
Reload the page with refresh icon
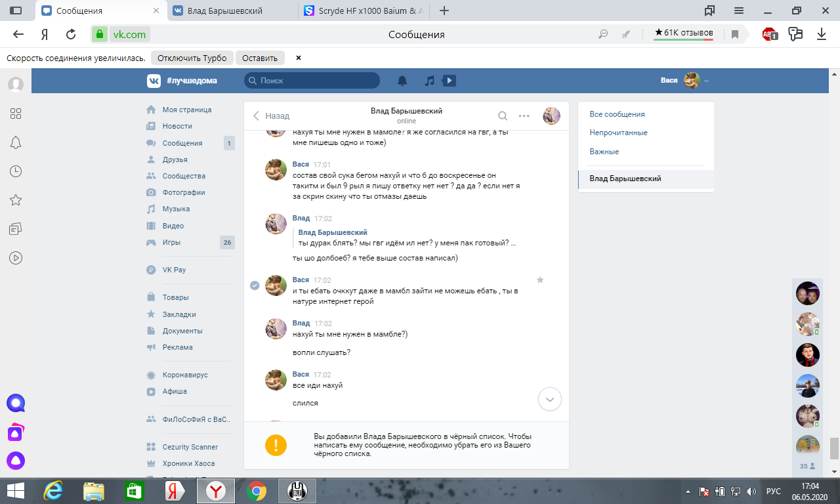click(x=71, y=35)
